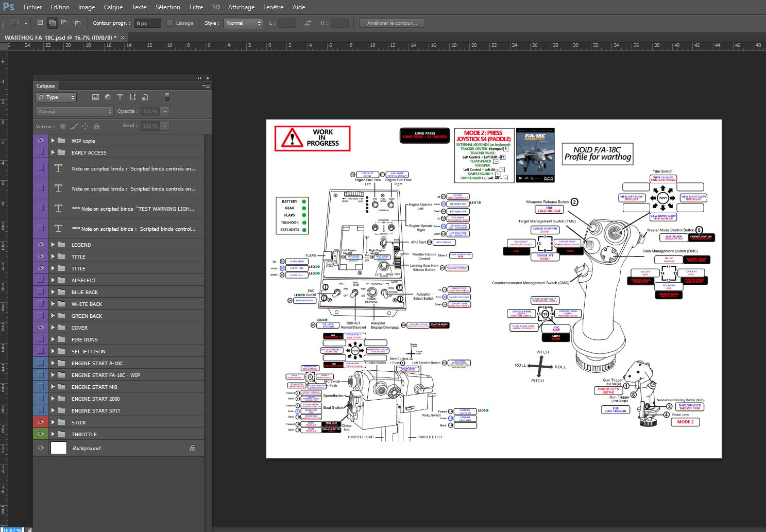This screenshot has height=532, width=766.
Task: Open the Calque menu
Action: pos(113,7)
